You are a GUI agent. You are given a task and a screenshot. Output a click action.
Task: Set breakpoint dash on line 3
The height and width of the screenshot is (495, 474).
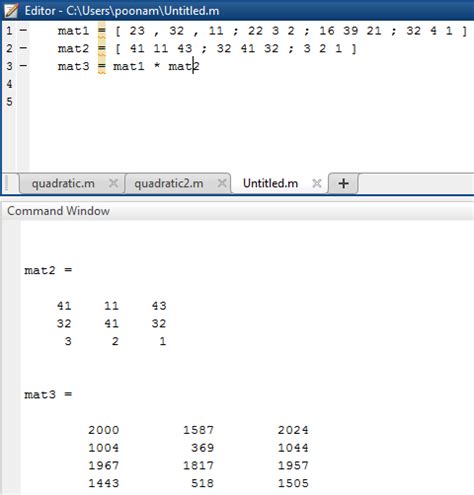point(23,66)
